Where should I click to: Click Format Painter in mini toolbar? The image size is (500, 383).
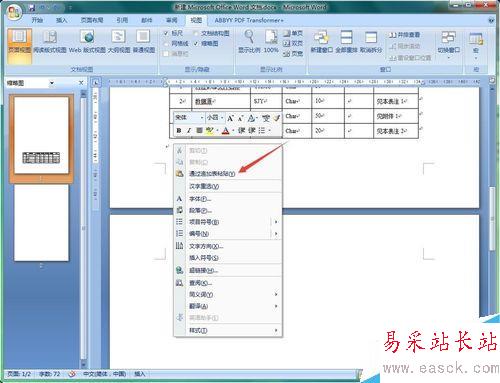[276, 118]
